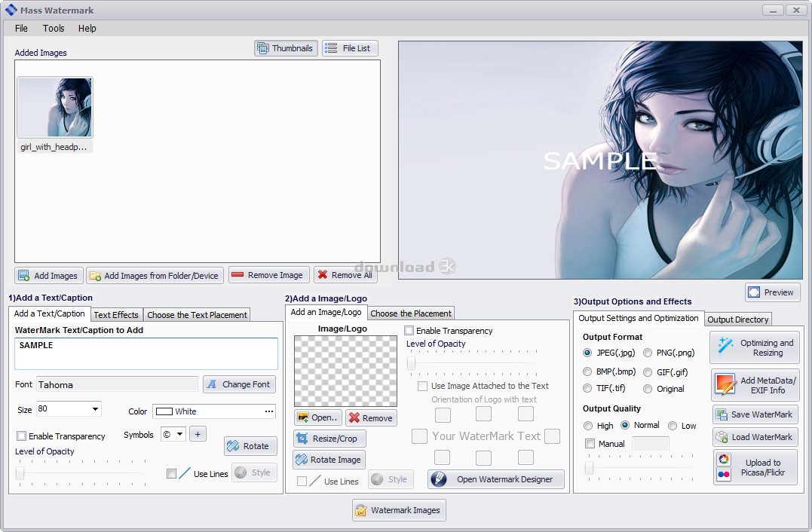The height and width of the screenshot is (532, 812).
Task: Check the Manual quality checkbox
Action: pos(590,444)
